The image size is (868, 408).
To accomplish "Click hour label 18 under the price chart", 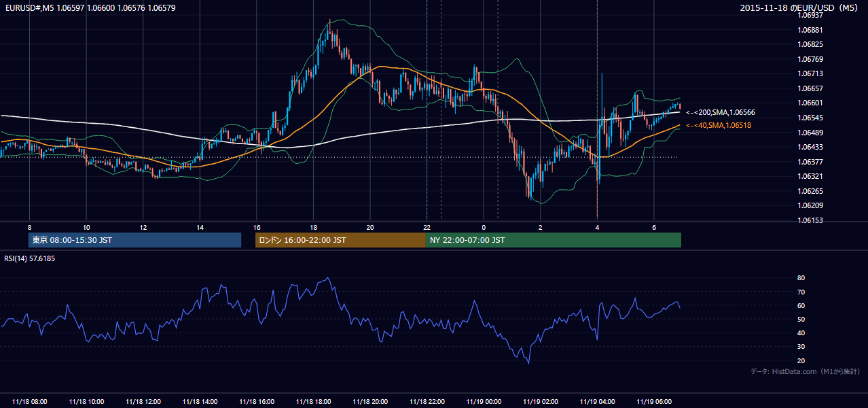I will pyautogui.click(x=313, y=227).
